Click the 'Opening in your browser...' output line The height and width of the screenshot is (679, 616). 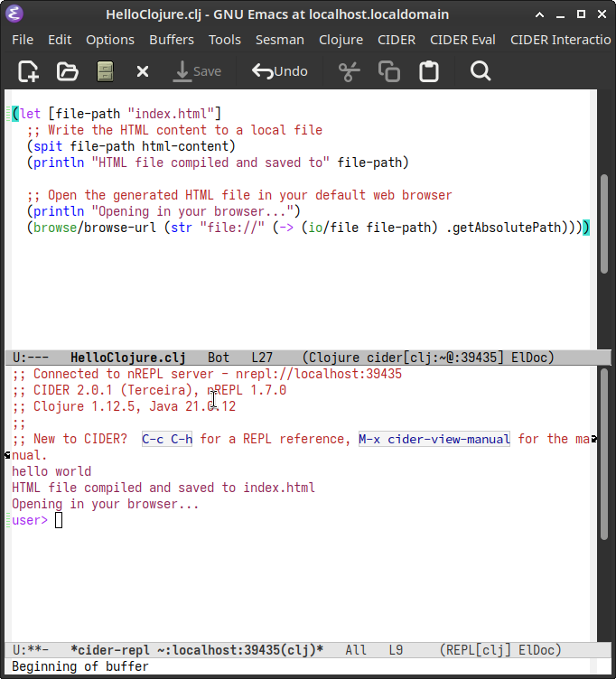pos(106,504)
